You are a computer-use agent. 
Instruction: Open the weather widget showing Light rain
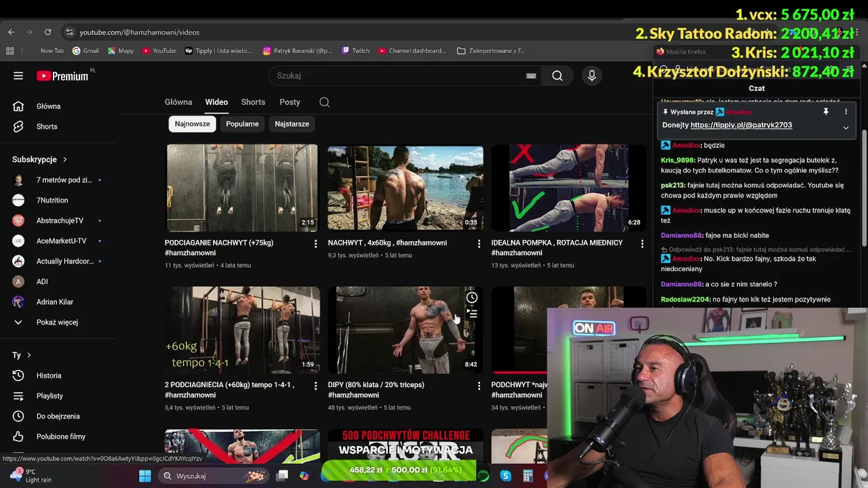31,476
